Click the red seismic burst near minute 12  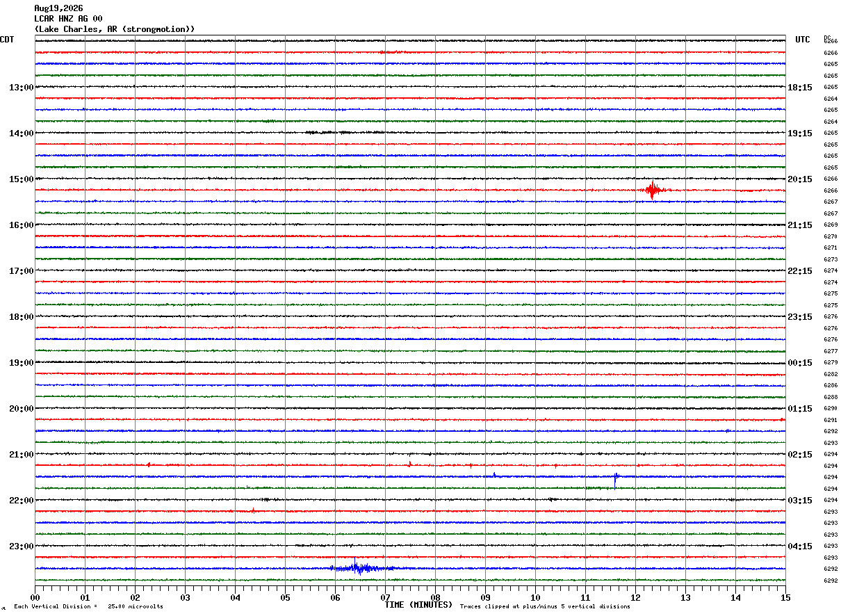tap(653, 190)
